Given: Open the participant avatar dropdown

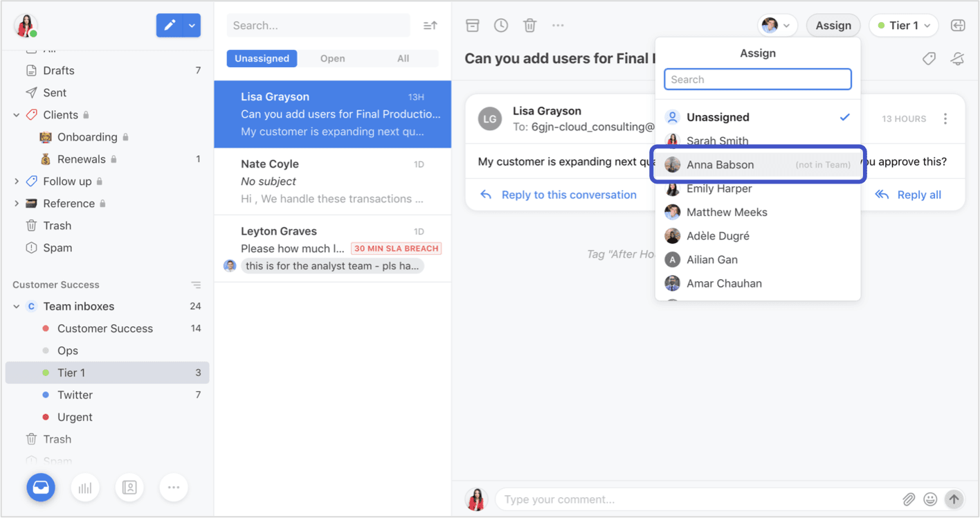Looking at the screenshot, I should [x=777, y=26].
